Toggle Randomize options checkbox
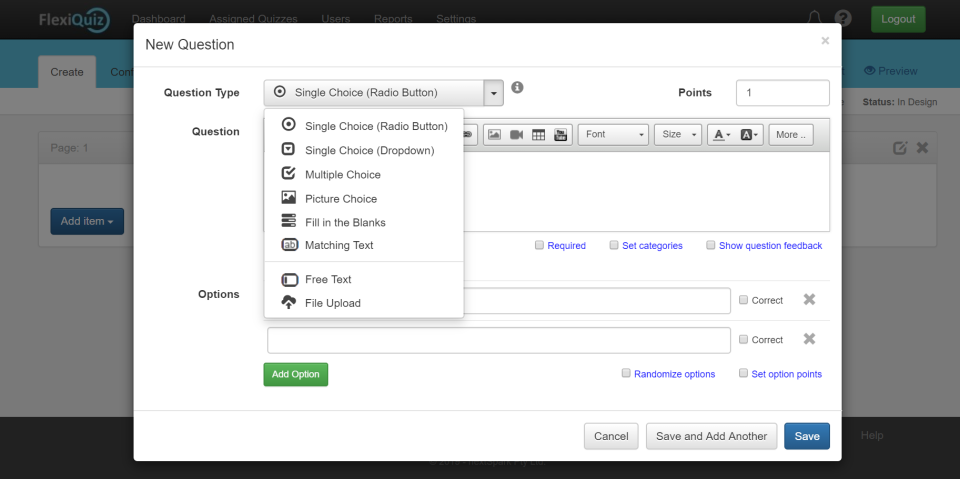 click(626, 373)
